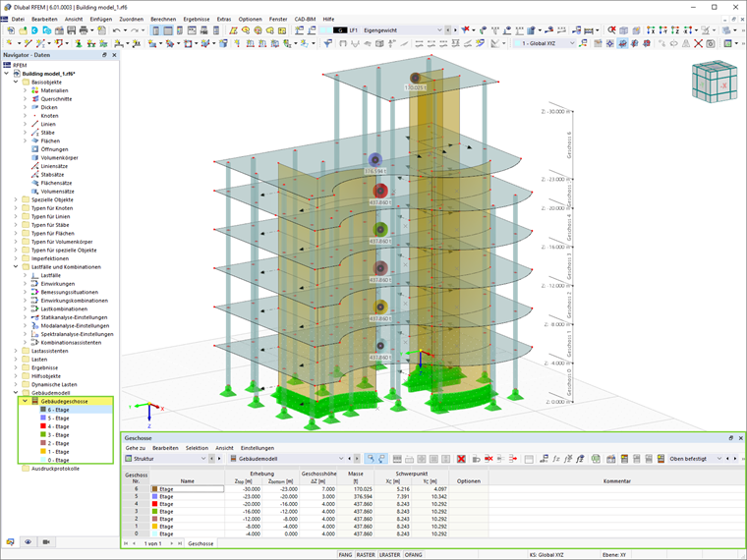Set view in Z direction icon
This screenshot has width=747, height=560.
[674, 30]
